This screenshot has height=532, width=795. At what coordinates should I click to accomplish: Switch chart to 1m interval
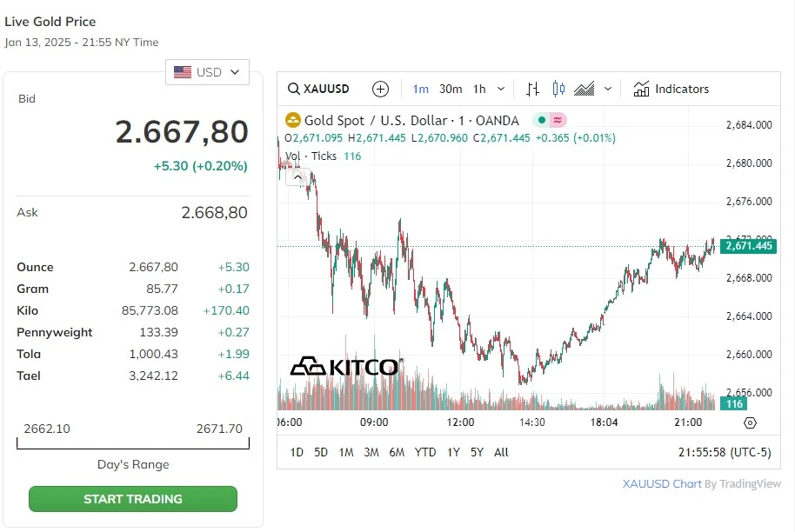click(x=421, y=89)
